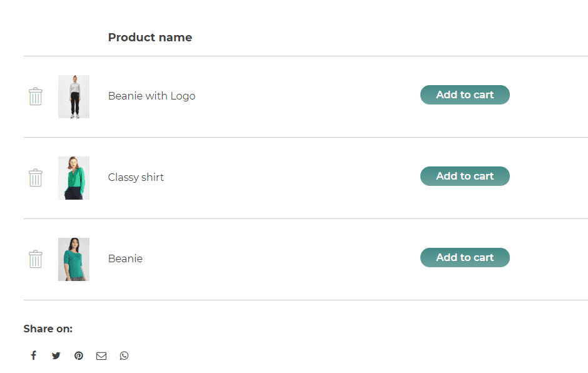Share the wishlist on Facebook

[34, 355]
